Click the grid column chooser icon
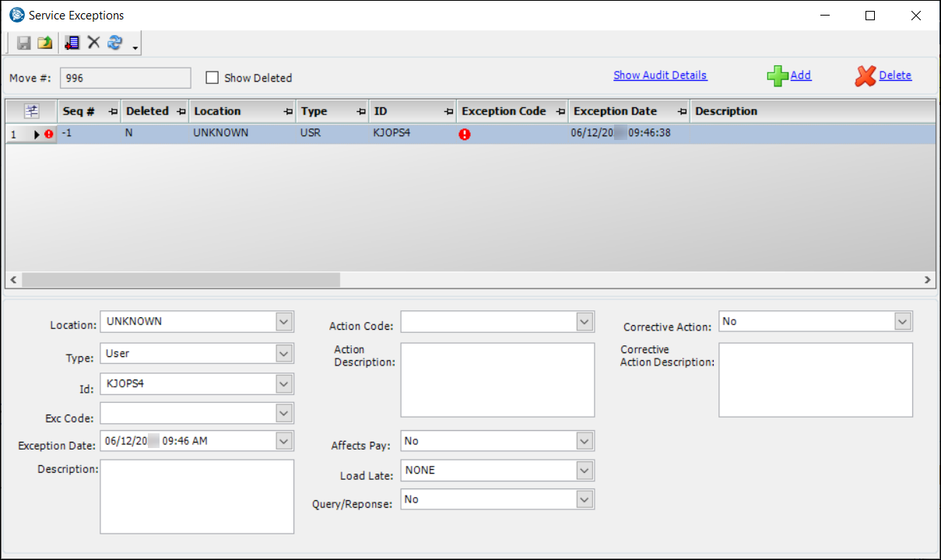Screen dimensions: 941x560 pos(31,111)
